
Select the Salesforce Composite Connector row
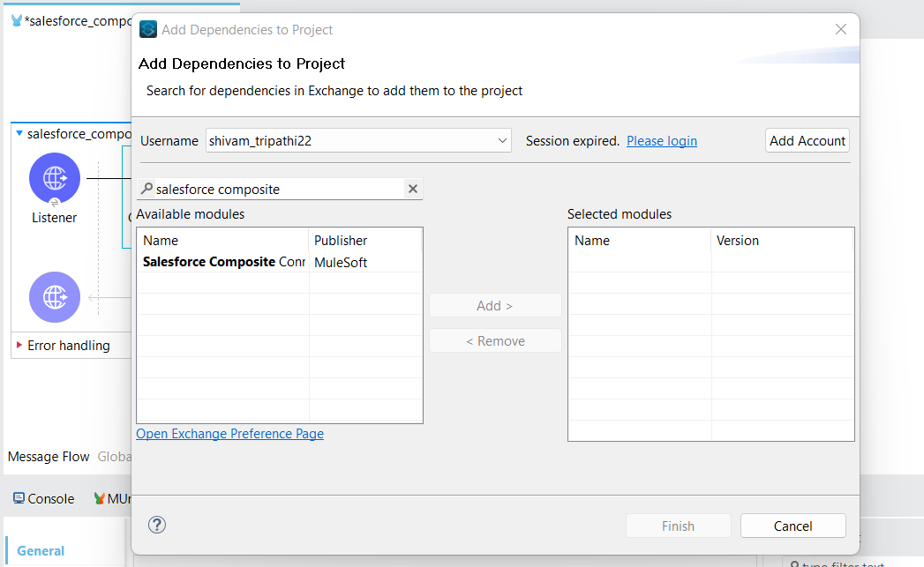pos(280,262)
